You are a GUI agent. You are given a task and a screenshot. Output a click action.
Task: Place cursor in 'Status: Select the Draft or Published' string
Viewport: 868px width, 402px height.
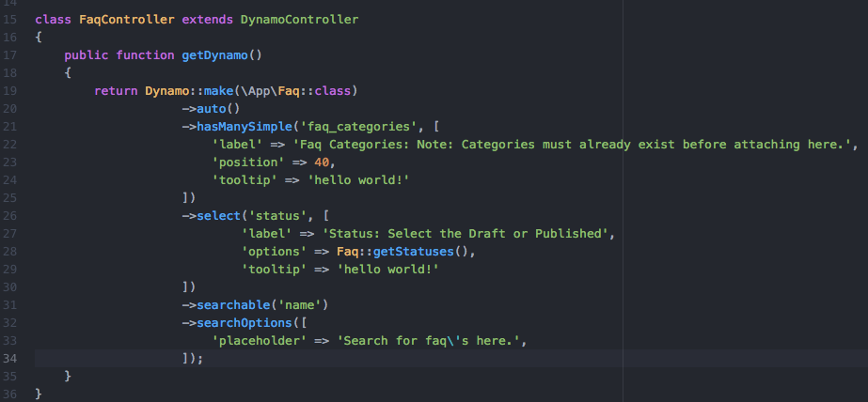pyautogui.click(x=465, y=234)
